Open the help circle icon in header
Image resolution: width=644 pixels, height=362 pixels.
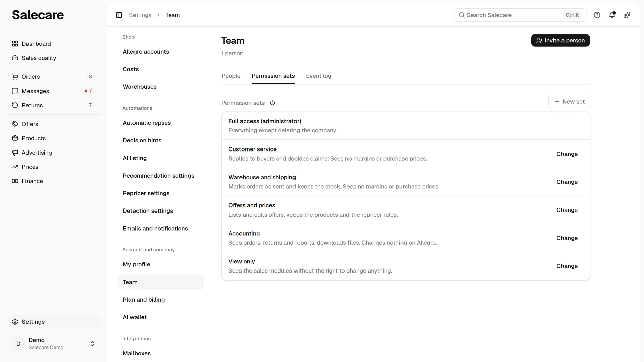point(597,15)
